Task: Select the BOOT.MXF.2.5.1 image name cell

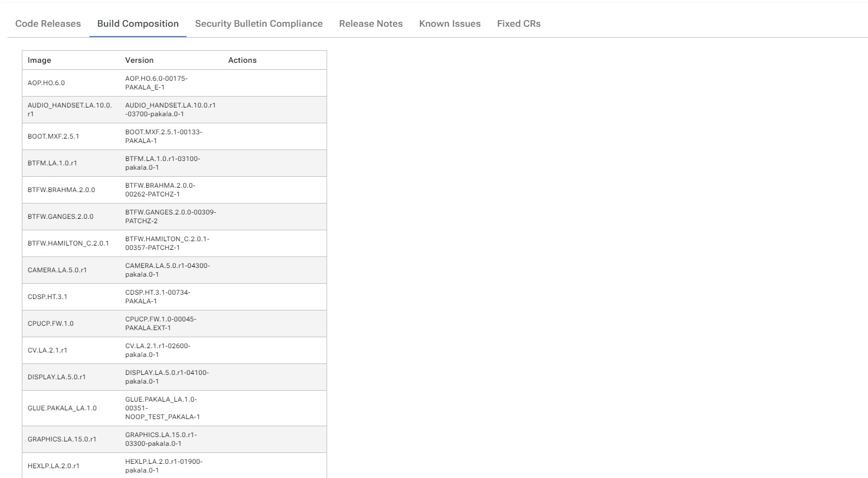Action: [53, 136]
